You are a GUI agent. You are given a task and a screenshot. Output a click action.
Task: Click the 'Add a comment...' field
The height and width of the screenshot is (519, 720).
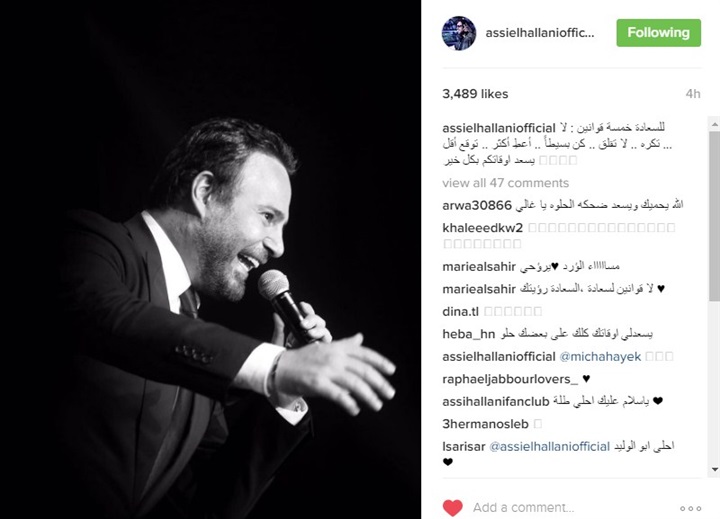click(x=523, y=508)
